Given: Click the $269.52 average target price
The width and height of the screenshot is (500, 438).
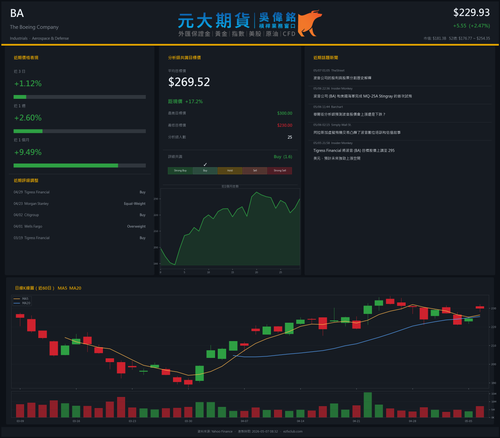Looking at the screenshot, I should (x=189, y=82).
